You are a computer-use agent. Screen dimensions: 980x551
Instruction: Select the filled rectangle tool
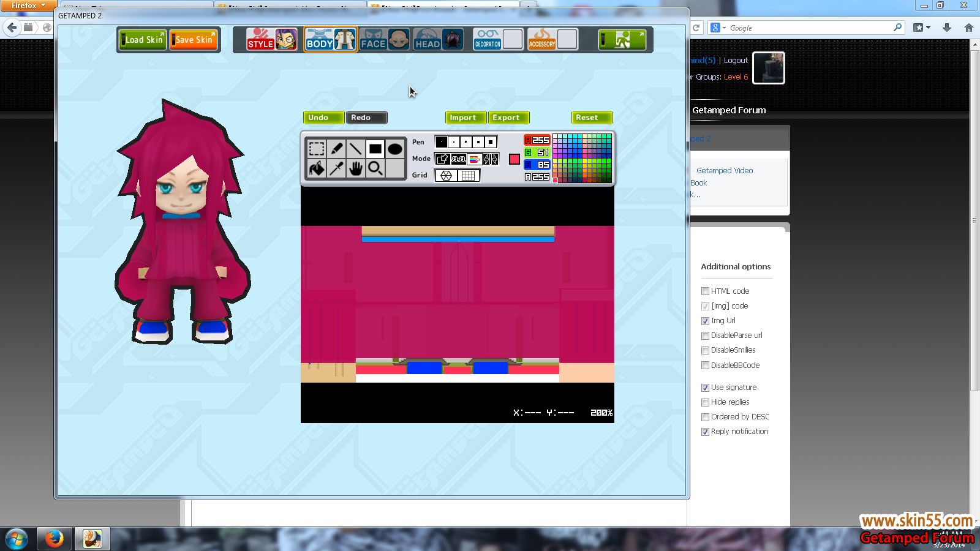(375, 149)
